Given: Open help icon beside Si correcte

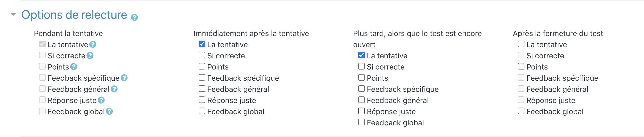Looking at the screenshot, I should 90,56.
